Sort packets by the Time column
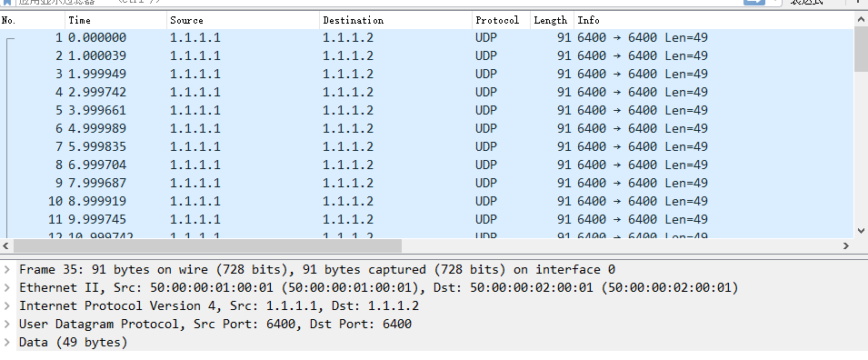Image resolution: width=868 pixels, height=360 pixels. click(x=116, y=21)
